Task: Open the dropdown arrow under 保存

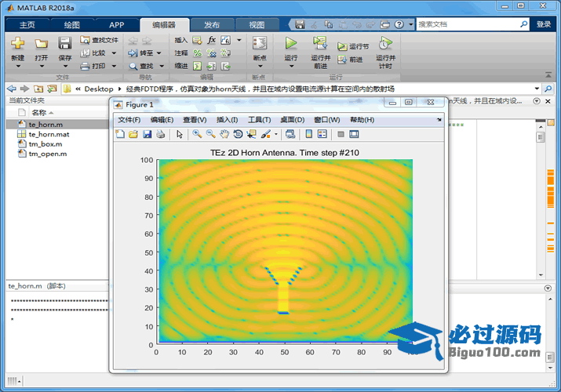Action: (65, 67)
